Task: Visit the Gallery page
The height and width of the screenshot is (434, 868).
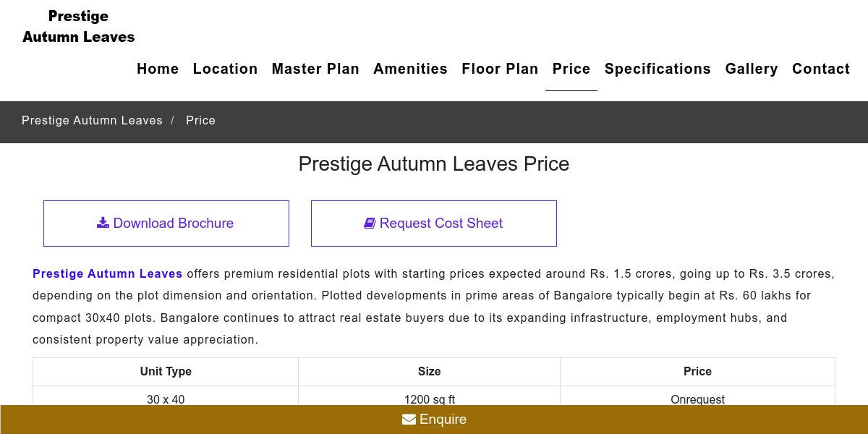Action: pos(752,69)
